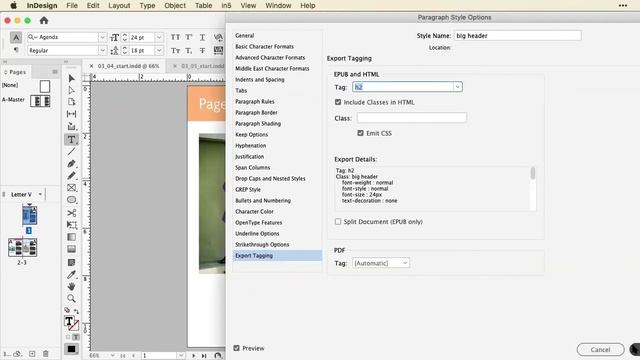
Task: Select the Ellipse tool
Action: (x=71, y=200)
